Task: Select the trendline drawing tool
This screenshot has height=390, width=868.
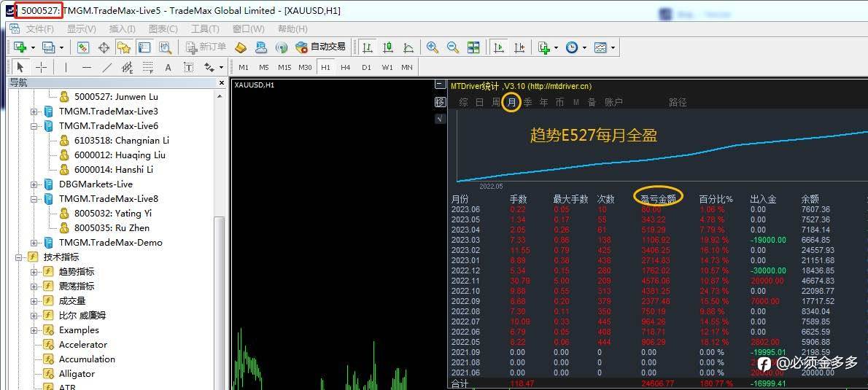Action: tap(106, 67)
